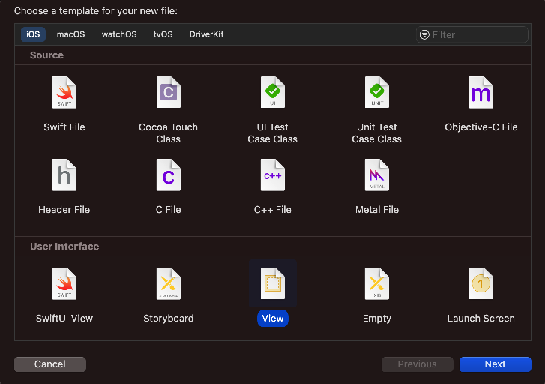
Task: Switch to the tvOS tab
Action: [163, 34]
